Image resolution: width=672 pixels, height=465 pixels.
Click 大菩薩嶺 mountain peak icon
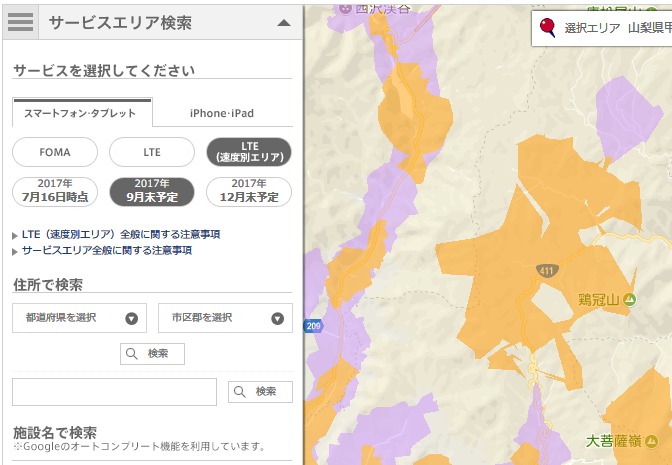[651, 441]
